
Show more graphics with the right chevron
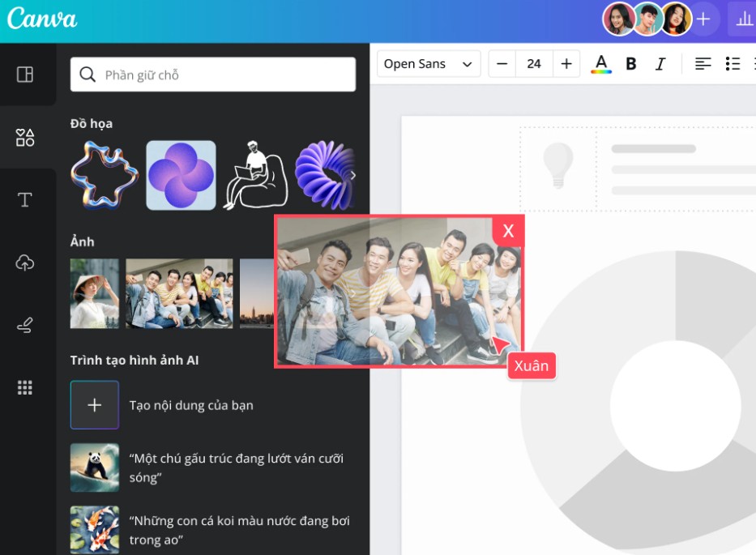tap(353, 176)
